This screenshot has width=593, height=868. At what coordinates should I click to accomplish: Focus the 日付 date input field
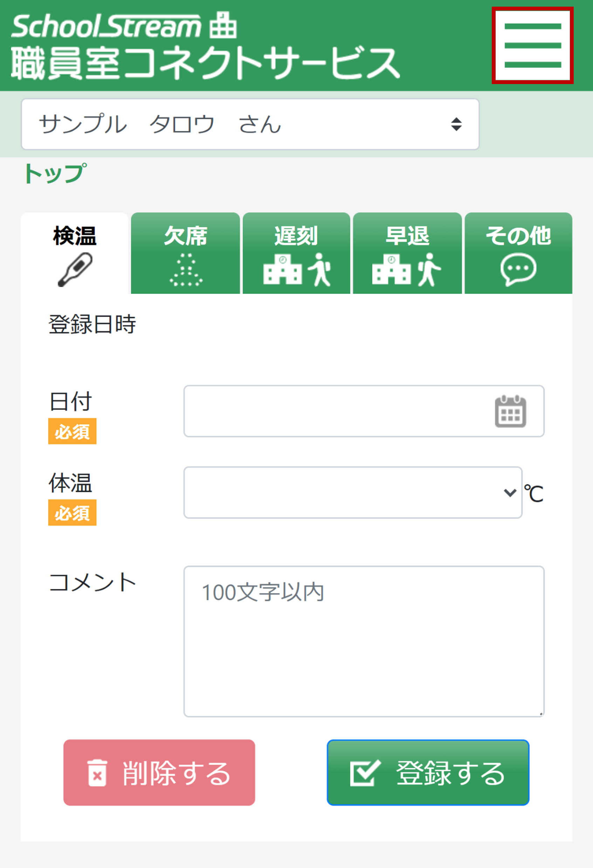tap(336, 411)
